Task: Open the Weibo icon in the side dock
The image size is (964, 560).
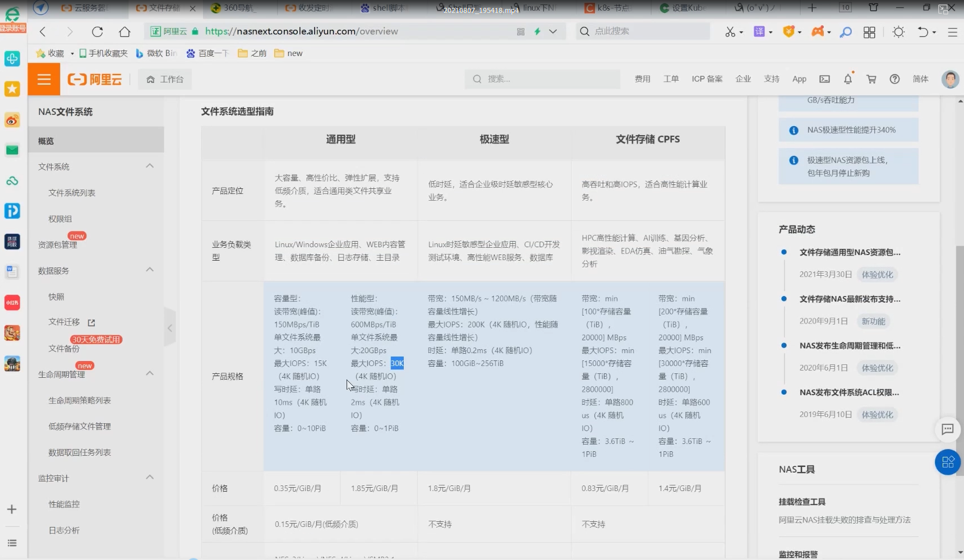Action: [12, 119]
